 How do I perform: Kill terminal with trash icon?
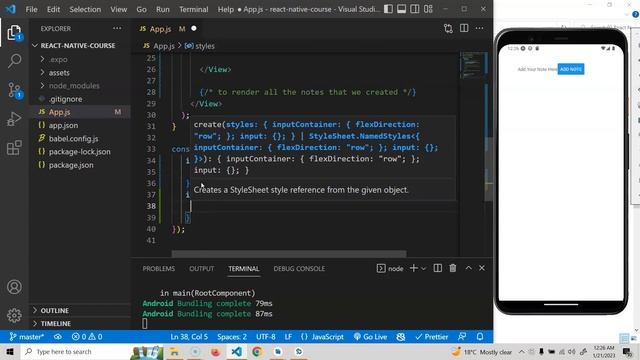(453, 268)
